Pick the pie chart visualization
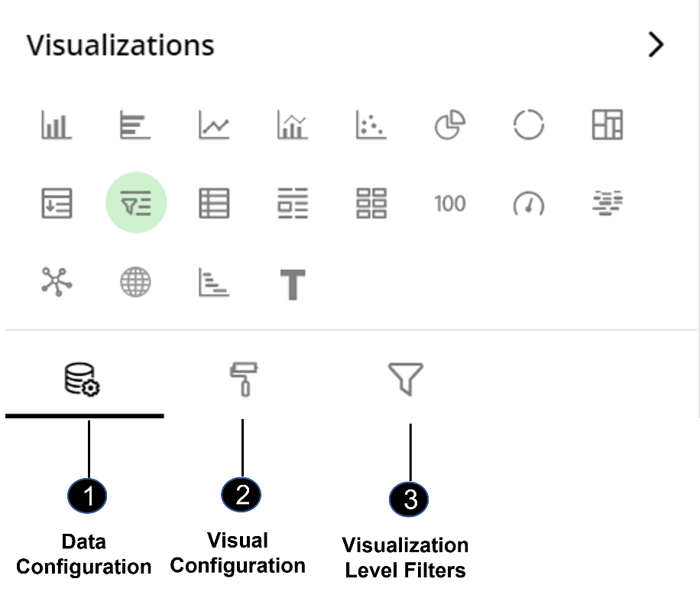The width and height of the screenshot is (700, 595). 450,125
